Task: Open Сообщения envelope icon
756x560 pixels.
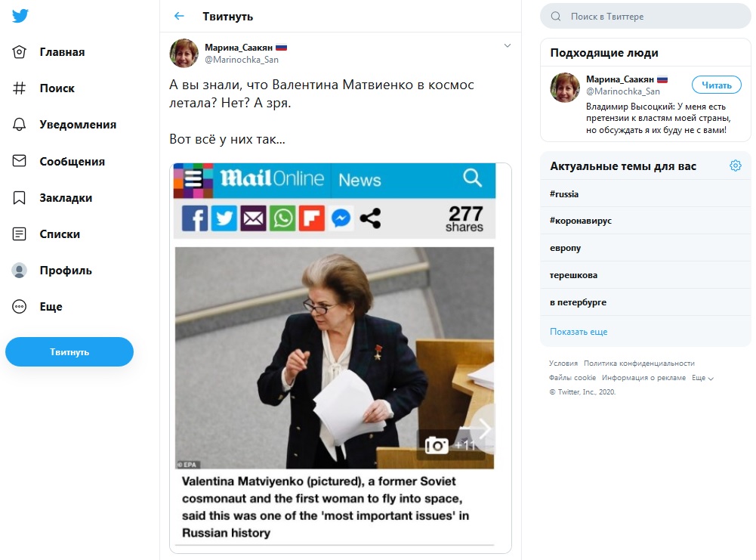Action: click(20, 161)
